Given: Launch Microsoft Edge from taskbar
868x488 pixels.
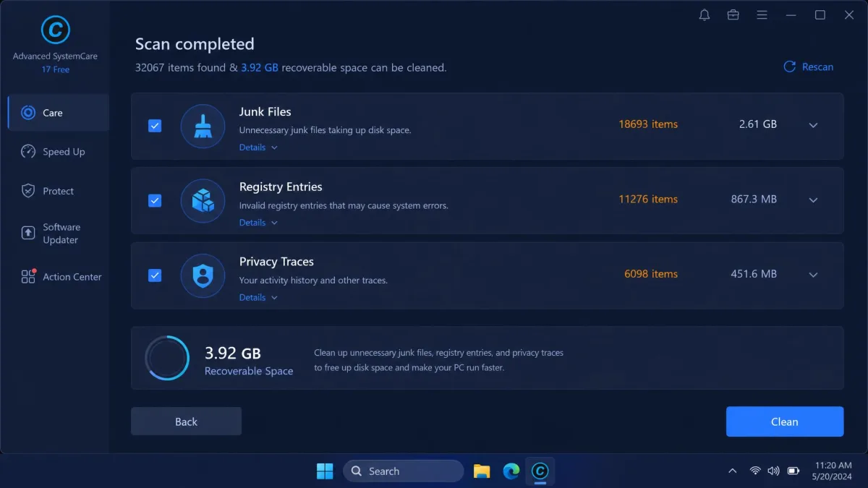Looking at the screenshot, I should 511,471.
